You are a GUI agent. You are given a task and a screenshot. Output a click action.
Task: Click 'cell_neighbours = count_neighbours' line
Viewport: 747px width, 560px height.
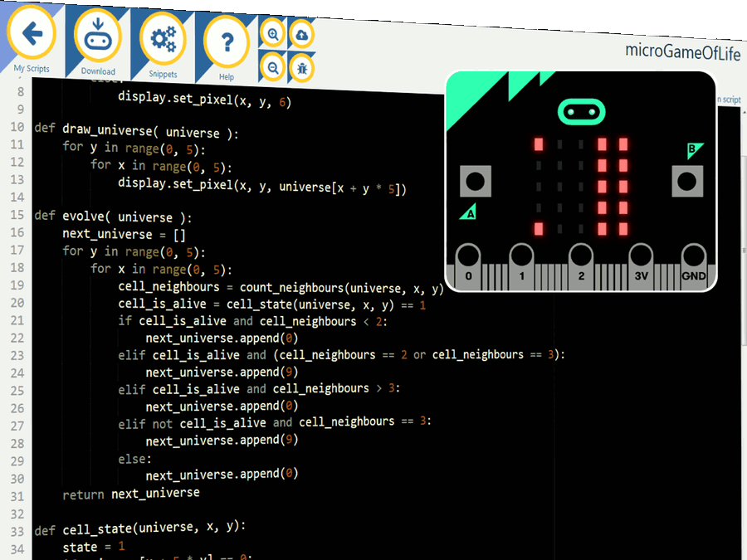pos(281,287)
